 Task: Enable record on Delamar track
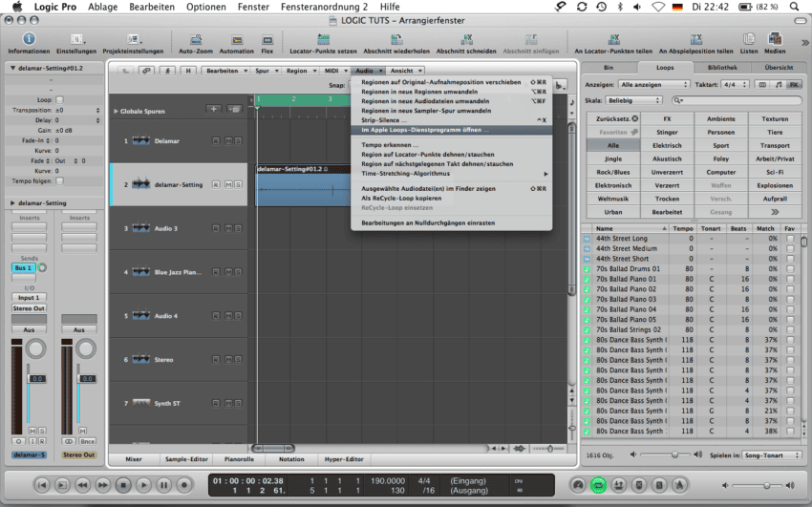pyautogui.click(x=216, y=140)
